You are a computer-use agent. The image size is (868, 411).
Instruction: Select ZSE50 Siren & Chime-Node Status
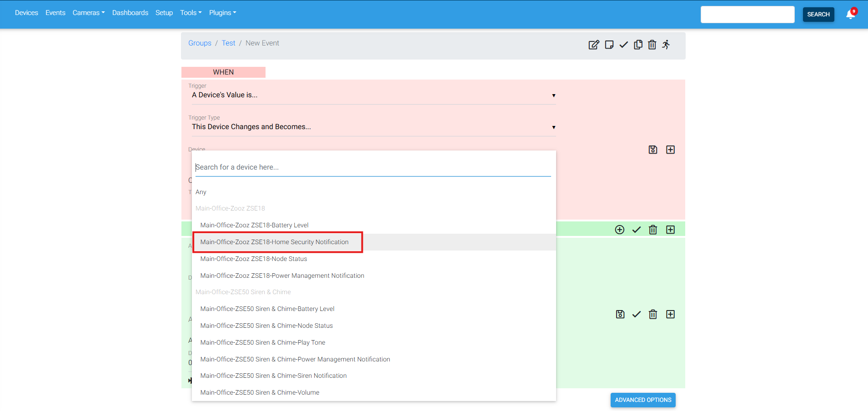tap(374, 326)
